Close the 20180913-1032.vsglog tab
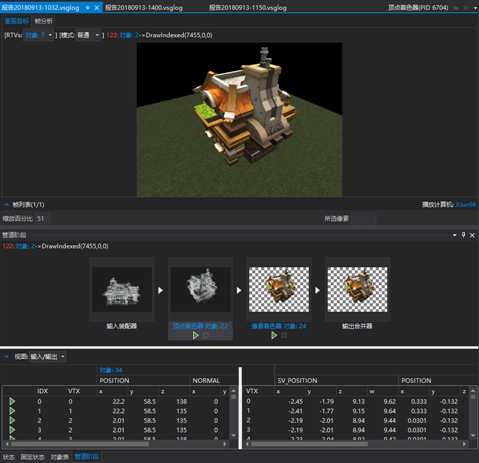Image resolution: width=479 pixels, height=463 pixels. 97,8
